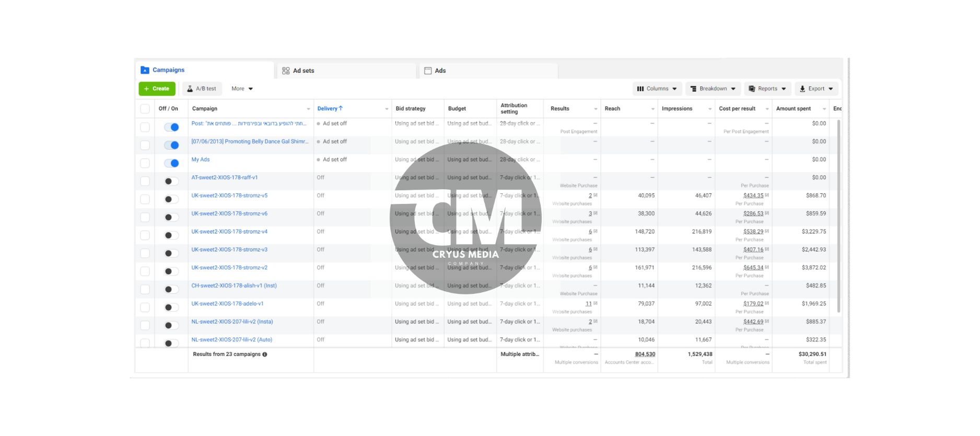Click the footnote icon beside the $442.69 cost

[x=767, y=321]
